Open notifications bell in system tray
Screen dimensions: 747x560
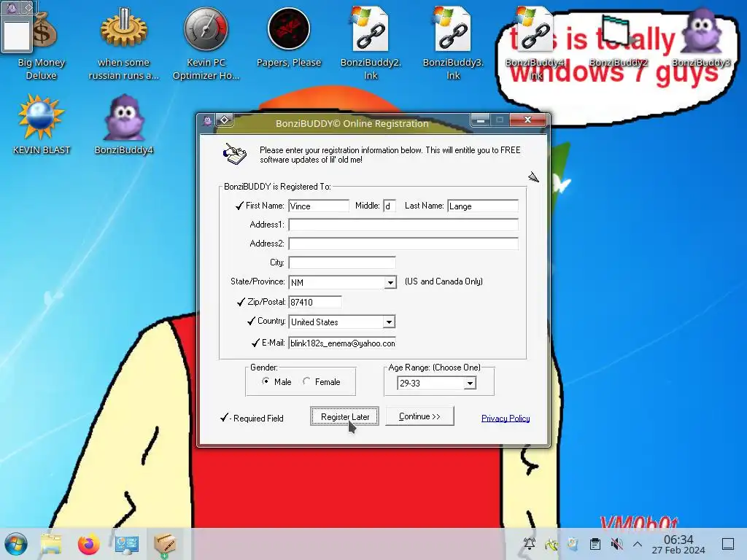(530, 543)
